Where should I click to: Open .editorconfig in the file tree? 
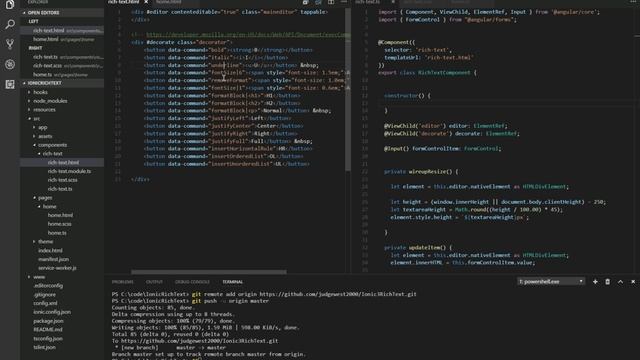[x=48, y=286]
